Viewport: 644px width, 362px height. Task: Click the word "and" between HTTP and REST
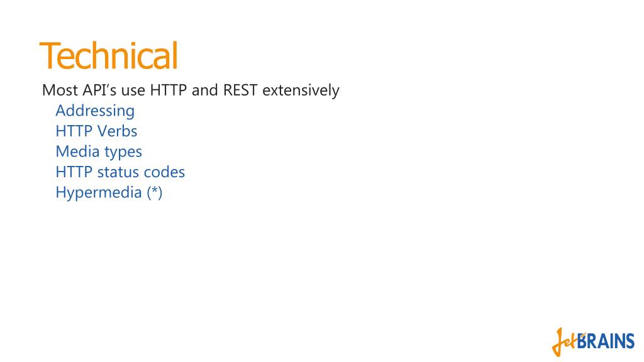coord(204,90)
